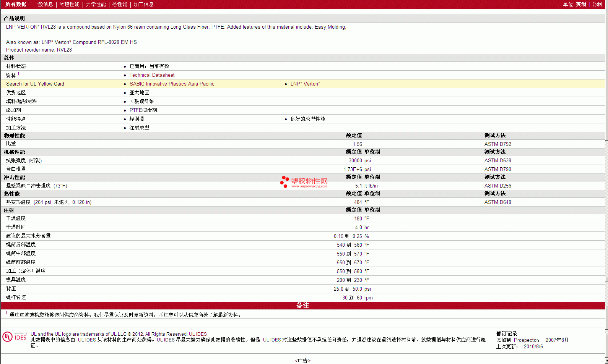The height and width of the screenshot is (364, 608).
Task: Open the 所有数据 tab
Action: coord(16,4)
